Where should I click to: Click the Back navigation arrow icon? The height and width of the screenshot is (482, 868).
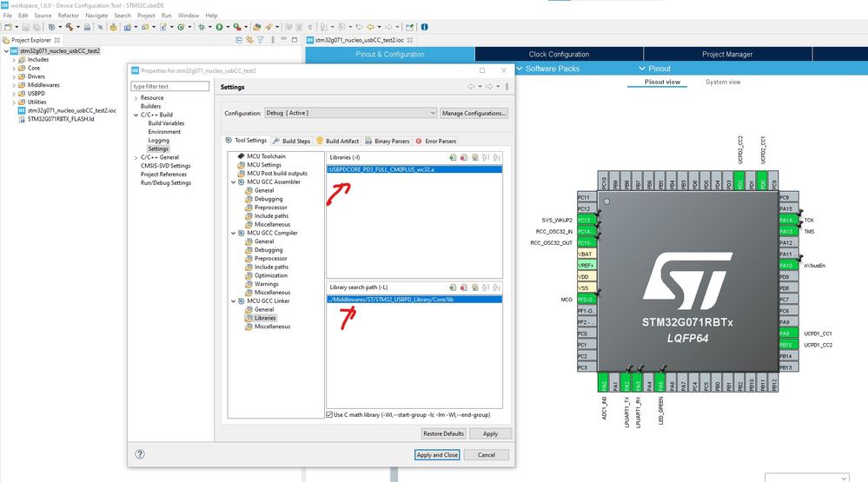370,27
